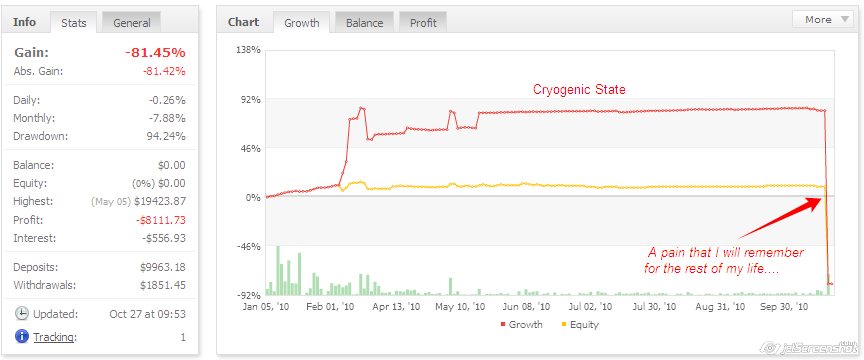This screenshot has width=864, height=360.
Task: Click the red arrow annotation on chart
Action: tap(780, 218)
